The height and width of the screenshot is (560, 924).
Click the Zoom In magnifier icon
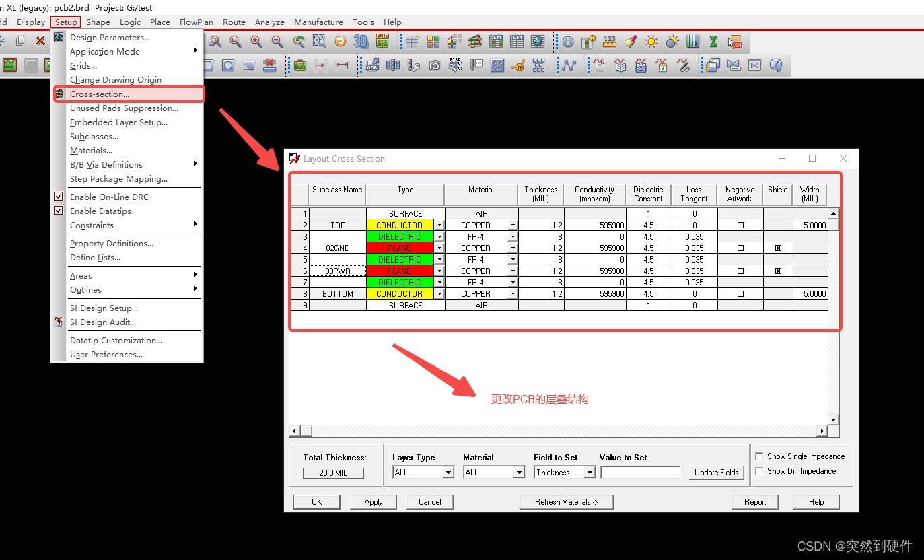point(256,41)
